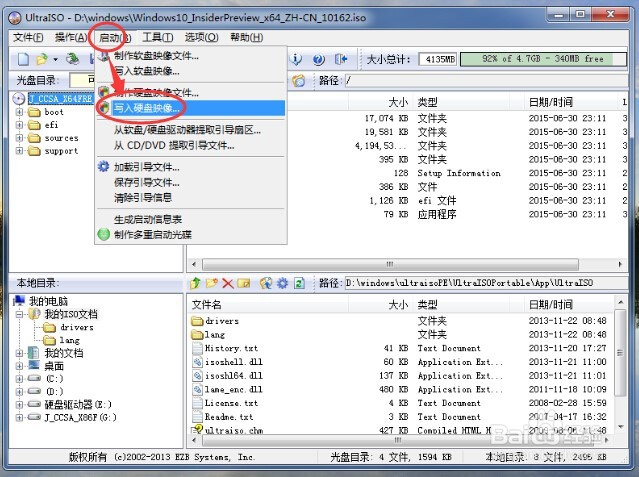Click the green disc icon beside 制作多重启动光碟

click(x=104, y=234)
